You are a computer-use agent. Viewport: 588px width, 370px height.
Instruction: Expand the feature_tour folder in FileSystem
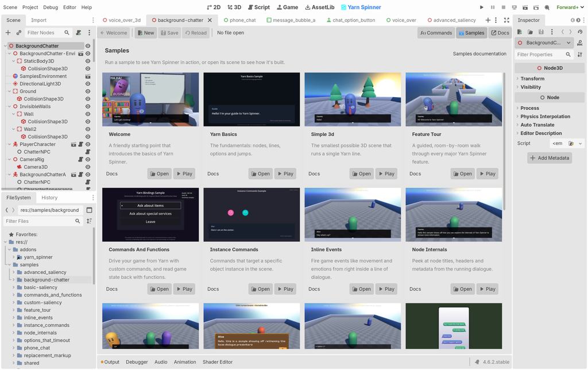(x=14, y=310)
